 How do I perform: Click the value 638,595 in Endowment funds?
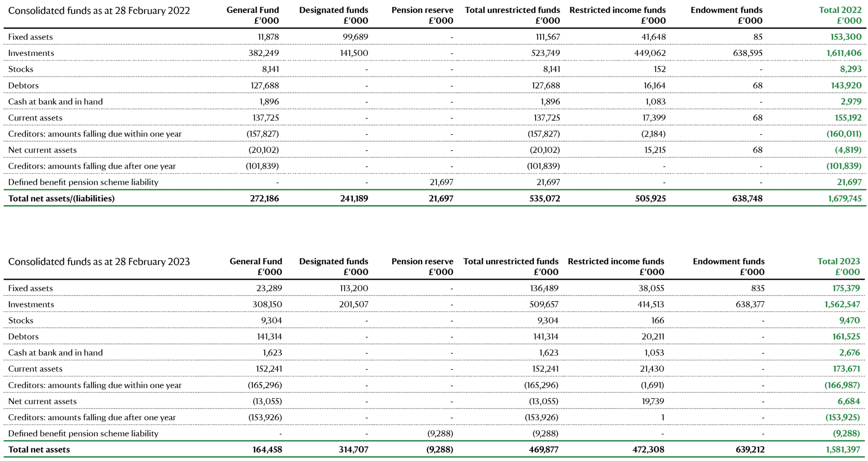click(x=748, y=53)
